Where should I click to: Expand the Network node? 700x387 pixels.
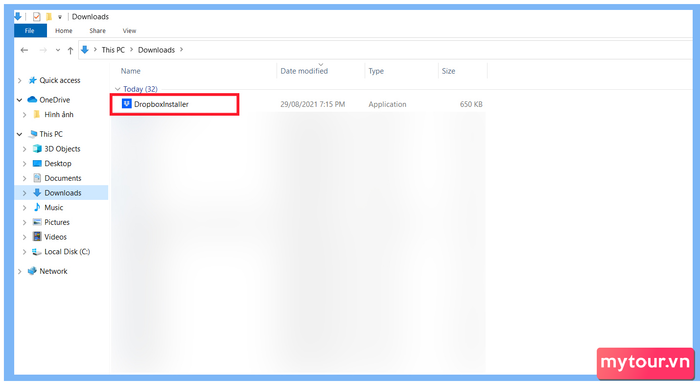tap(20, 271)
